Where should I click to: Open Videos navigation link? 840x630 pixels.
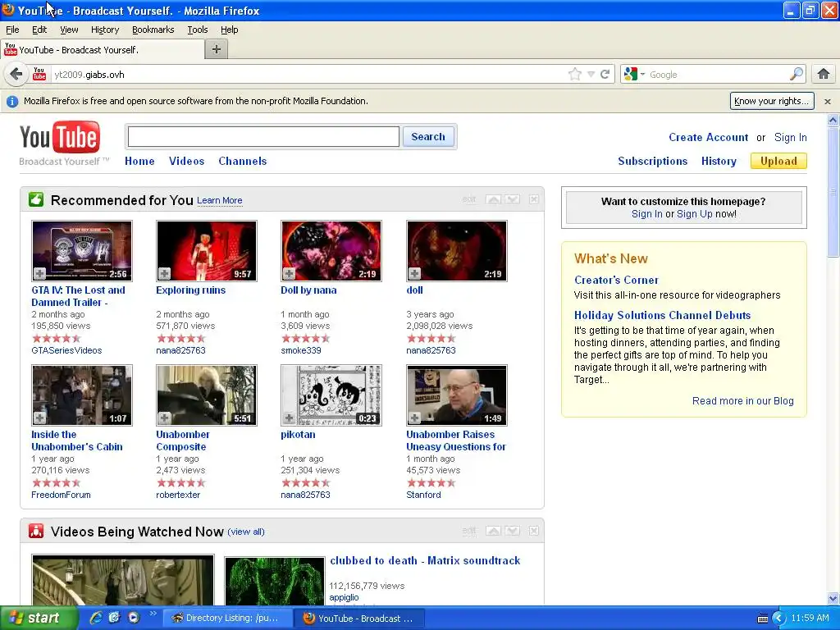(186, 161)
